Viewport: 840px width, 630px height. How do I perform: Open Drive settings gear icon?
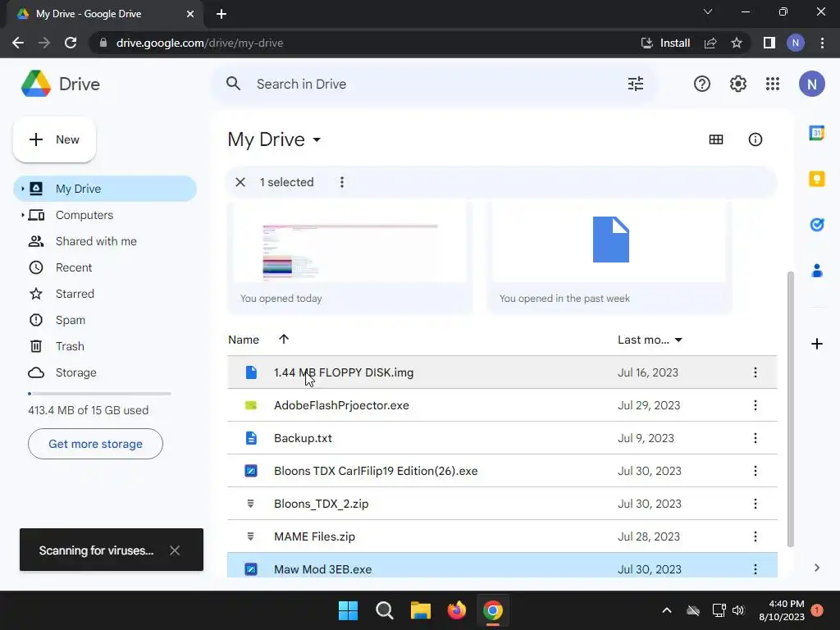pos(737,84)
